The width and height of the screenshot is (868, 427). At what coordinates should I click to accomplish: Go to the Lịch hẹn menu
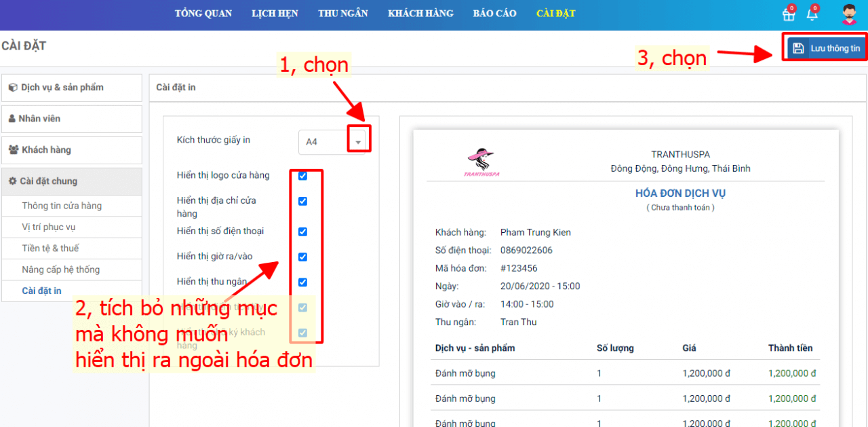pyautogui.click(x=275, y=14)
